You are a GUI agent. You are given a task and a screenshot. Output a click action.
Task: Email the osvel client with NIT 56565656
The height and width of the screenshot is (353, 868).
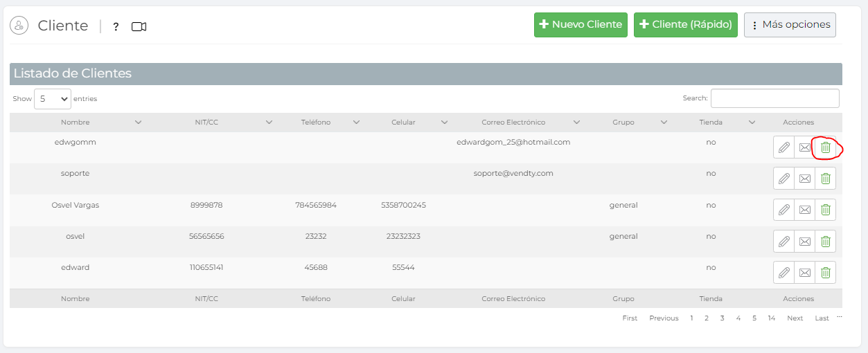click(x=804, y=241)
